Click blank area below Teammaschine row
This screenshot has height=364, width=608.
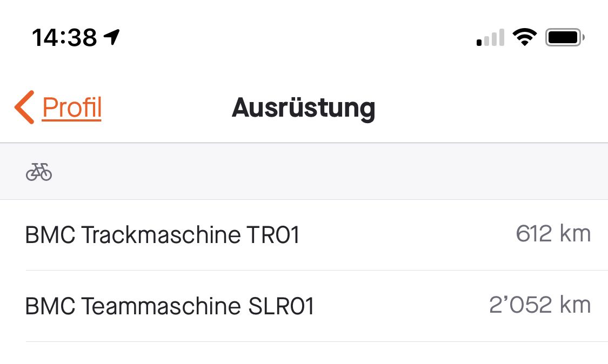(x=304, y=354)
